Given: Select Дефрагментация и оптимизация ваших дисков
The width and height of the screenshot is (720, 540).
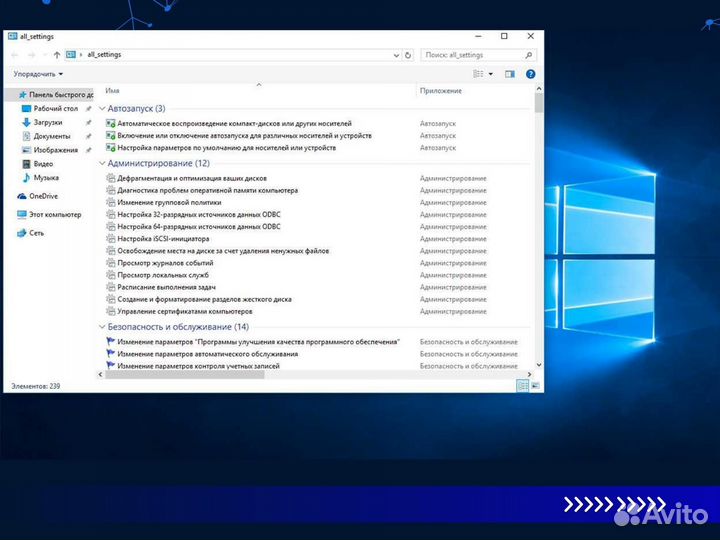Looking at the screenshot, I should pyautogui.click(x=191, y=178).
